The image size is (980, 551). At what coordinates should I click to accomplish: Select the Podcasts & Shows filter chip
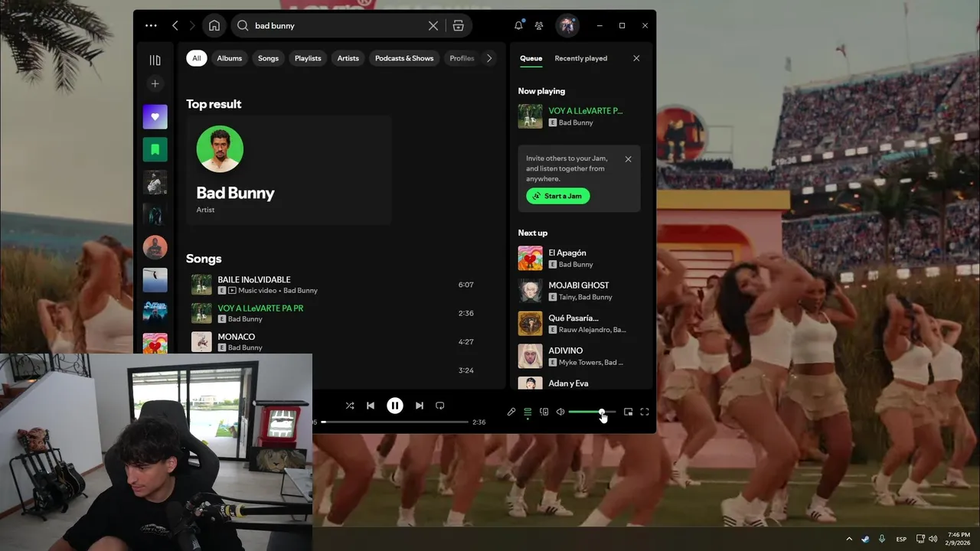click(404, 58)
